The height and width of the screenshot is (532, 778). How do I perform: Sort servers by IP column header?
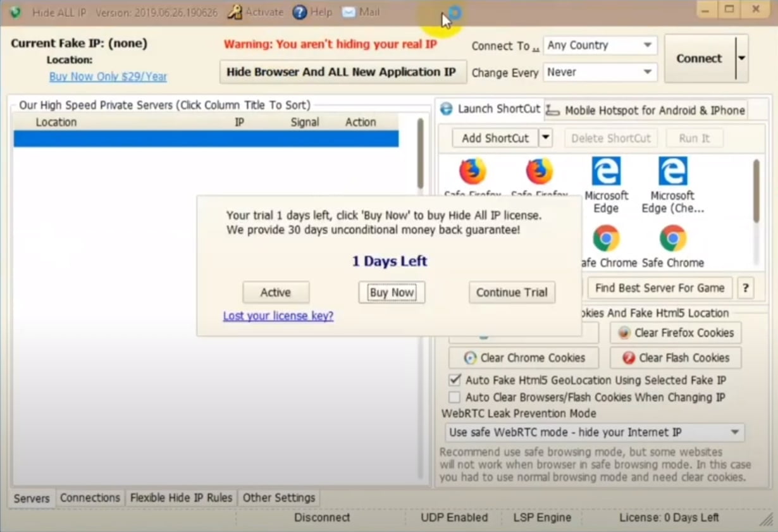[x=239, y=122]
